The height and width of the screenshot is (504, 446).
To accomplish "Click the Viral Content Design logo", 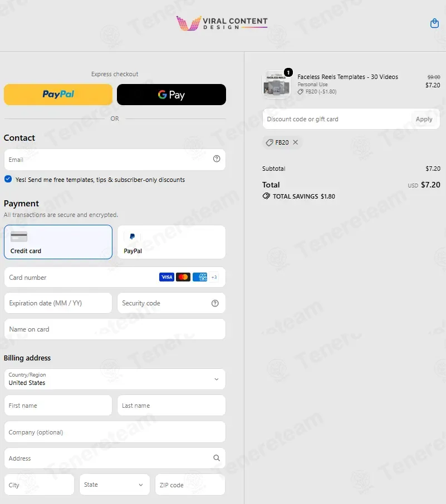I will (x=222, y=23).
